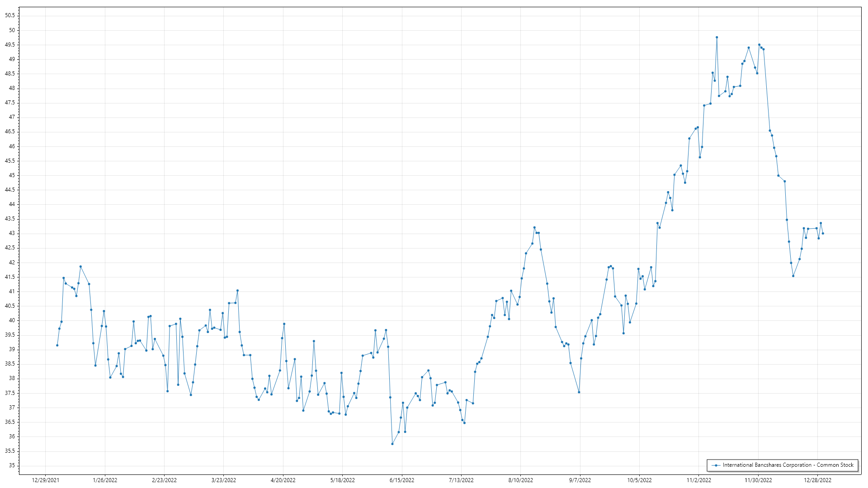
Task: Click the International Bancshares Corporation legend label
Action: [x=788, y=465]
